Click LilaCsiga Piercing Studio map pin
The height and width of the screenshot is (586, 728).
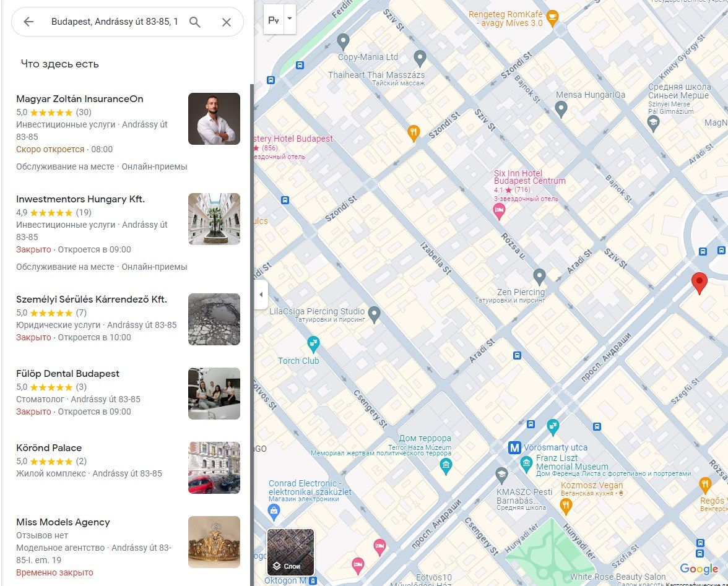coord(374,315)
